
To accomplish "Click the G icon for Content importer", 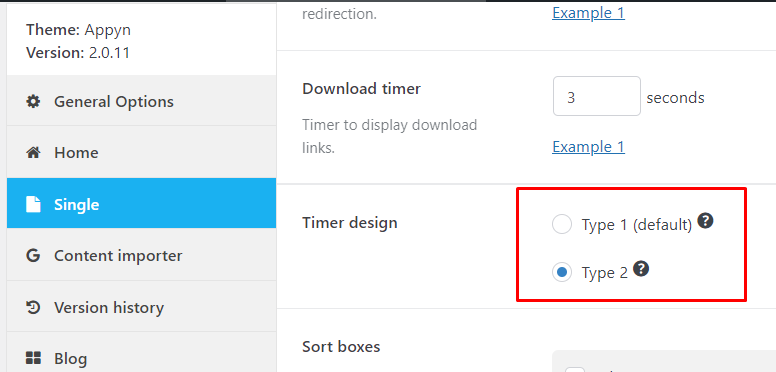I will pyautogui.click(x=33, y=256).
